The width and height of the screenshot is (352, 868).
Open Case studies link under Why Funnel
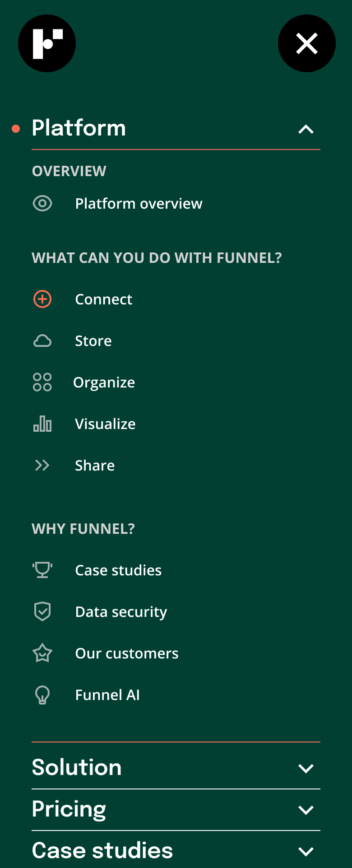click(x=118, y=570)
